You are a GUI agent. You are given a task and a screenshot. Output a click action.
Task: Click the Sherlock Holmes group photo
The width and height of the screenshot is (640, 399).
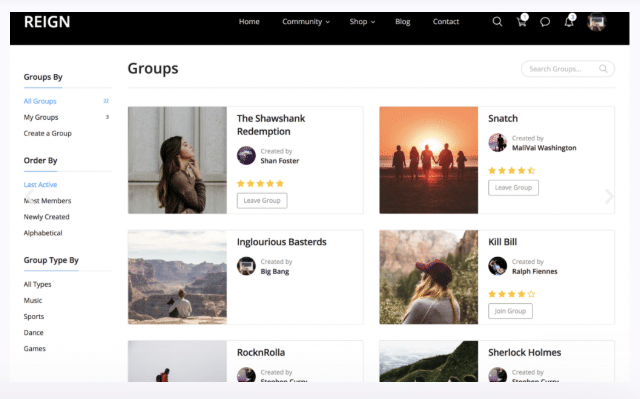tap(429, 361)
